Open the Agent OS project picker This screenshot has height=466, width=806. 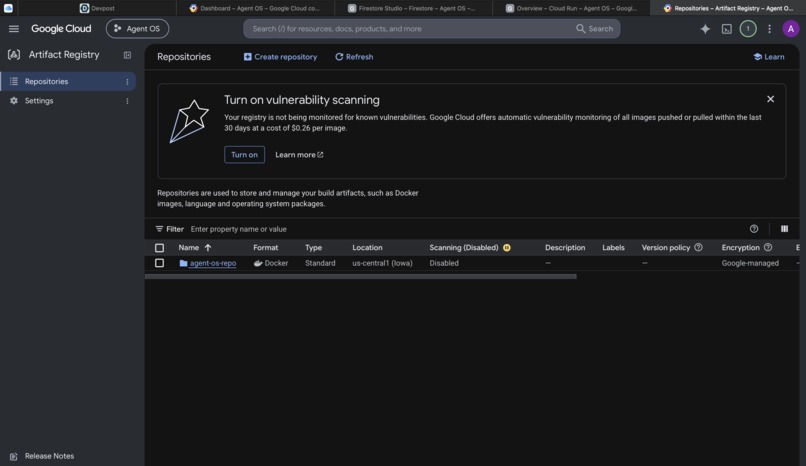point(137,29)
